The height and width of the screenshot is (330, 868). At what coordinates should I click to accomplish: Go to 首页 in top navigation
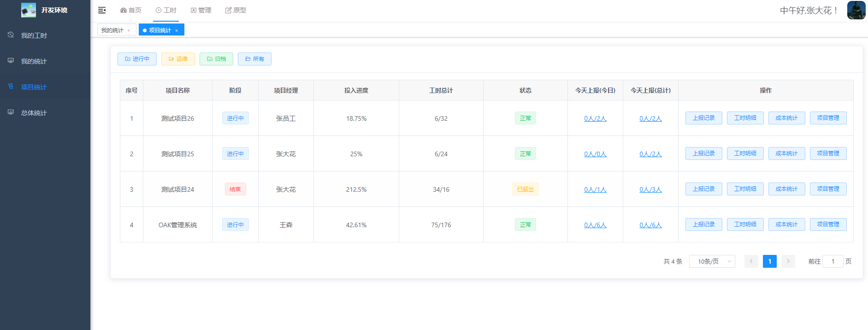point(131,10)
